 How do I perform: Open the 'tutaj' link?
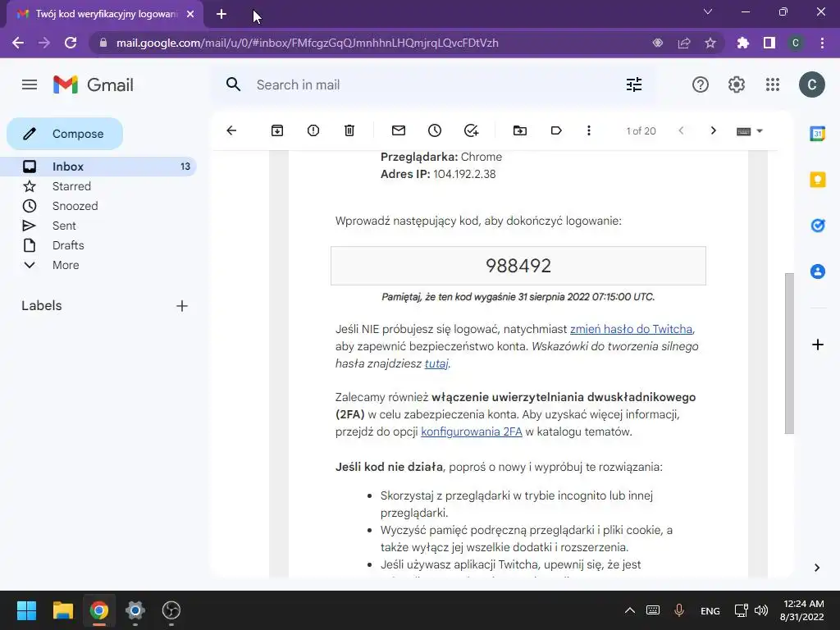pyautogui.click(x=436, y=363)
